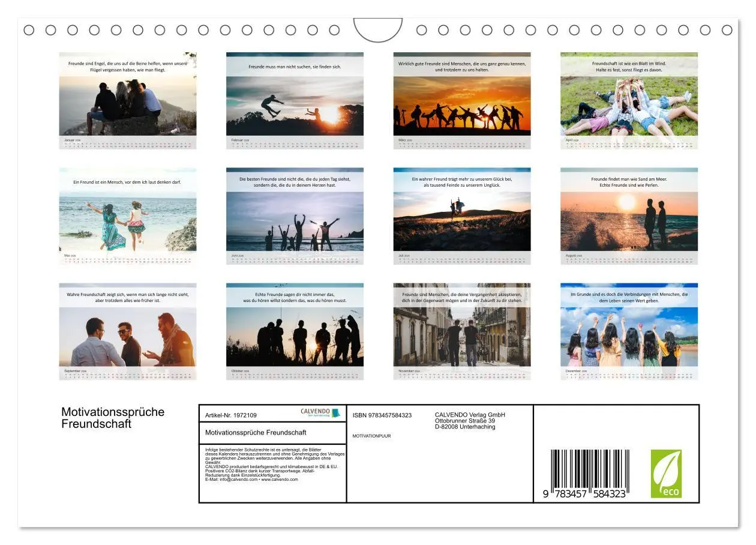
Task: Click quote 'Freunde sind Engel, die uns auf die Beine helfen'
Action: (x=117, y=63)
